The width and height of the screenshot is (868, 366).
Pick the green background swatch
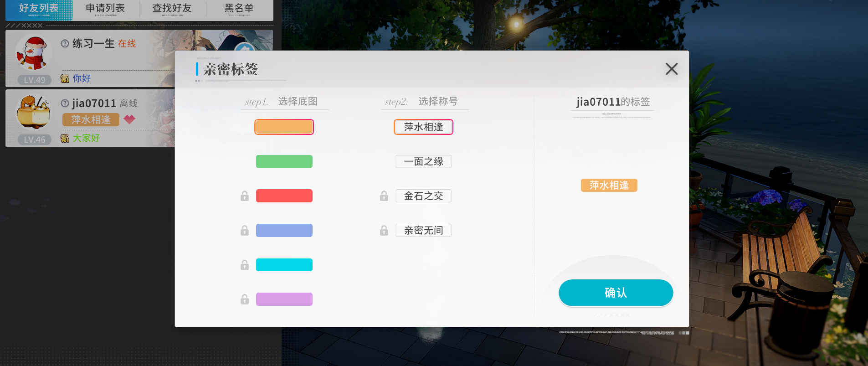click(284, 161)
